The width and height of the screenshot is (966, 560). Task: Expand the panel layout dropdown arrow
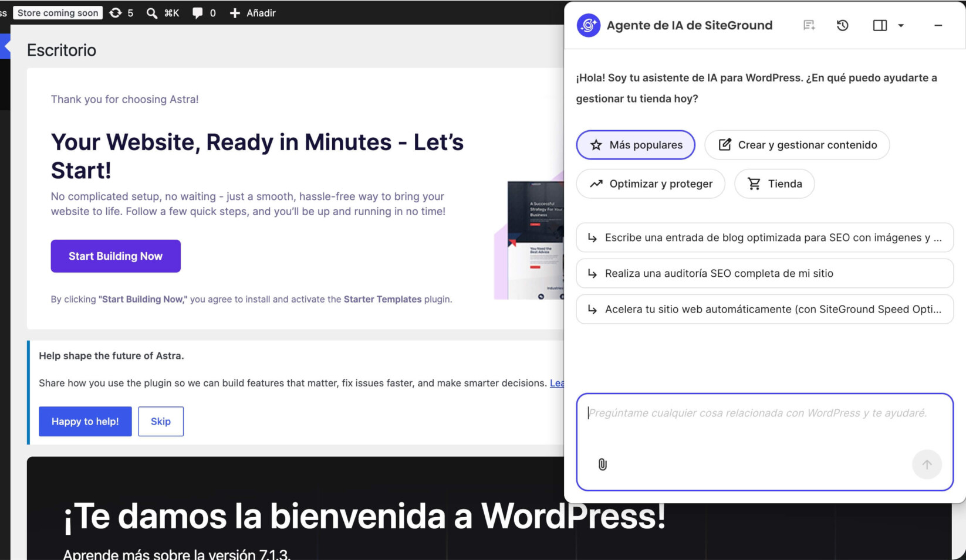(x=901, y=25)
